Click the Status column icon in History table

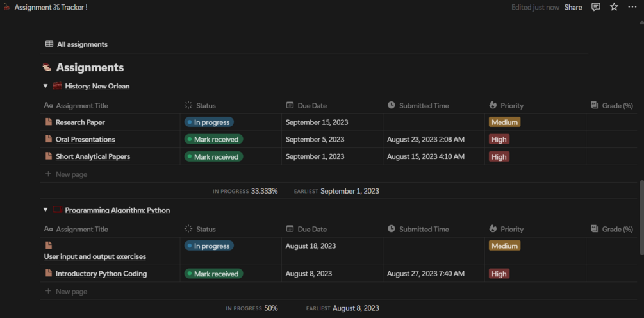point(188,105)
